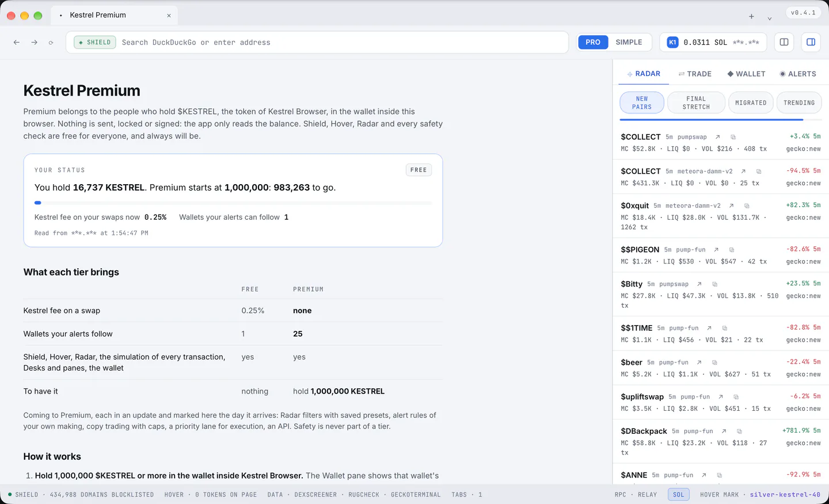This screenshot has width=829, height=504.
Task: Select the TRENDING radar filter
Action: tap(799, 103)
